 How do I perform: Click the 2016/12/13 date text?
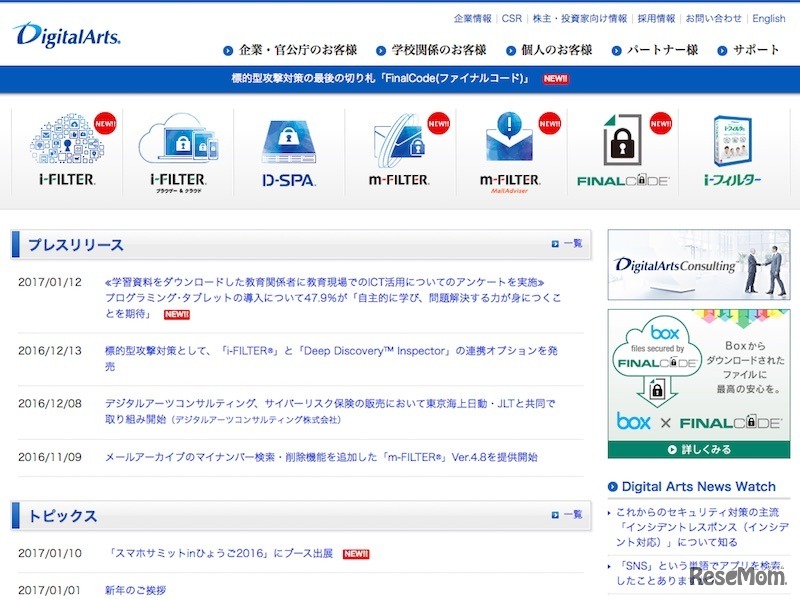[x=50, y=351]
